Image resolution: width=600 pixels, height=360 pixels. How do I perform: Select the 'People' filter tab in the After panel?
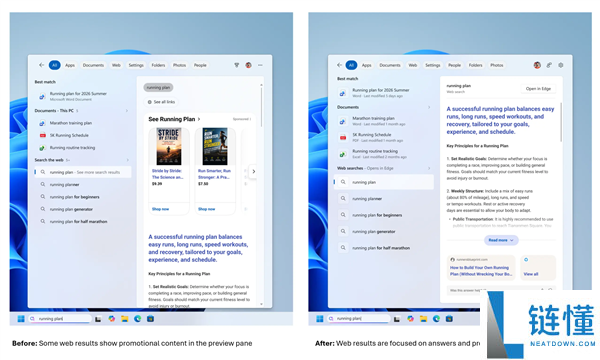455,65
